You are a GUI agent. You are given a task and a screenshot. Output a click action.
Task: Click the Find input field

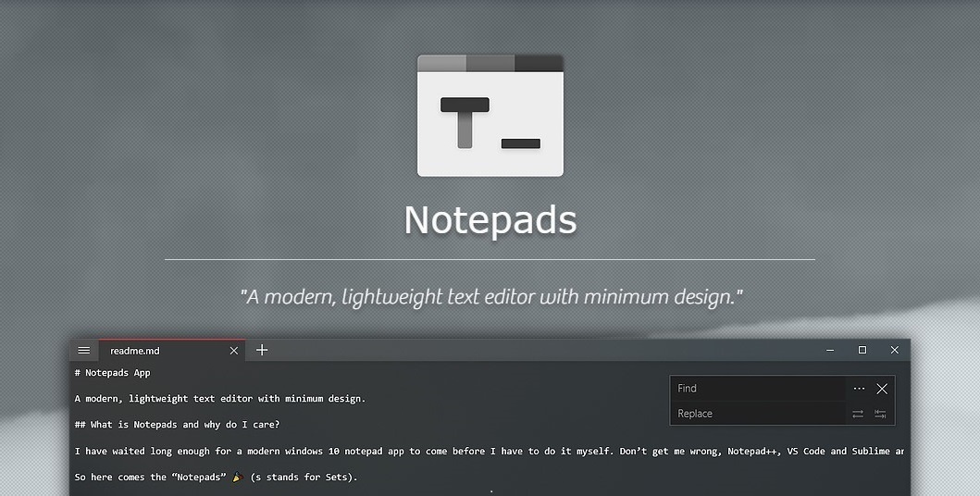coord(759,389)
